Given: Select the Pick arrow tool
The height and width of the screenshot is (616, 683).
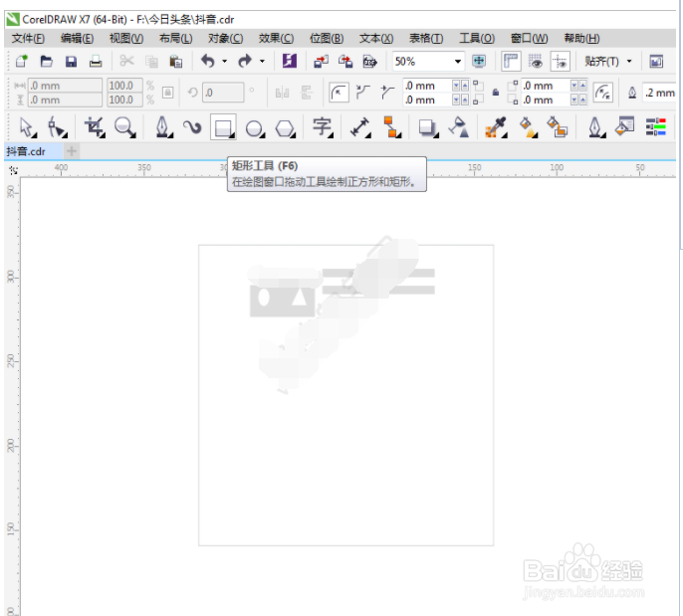Looking at the screenshot, I should [28, 127].
